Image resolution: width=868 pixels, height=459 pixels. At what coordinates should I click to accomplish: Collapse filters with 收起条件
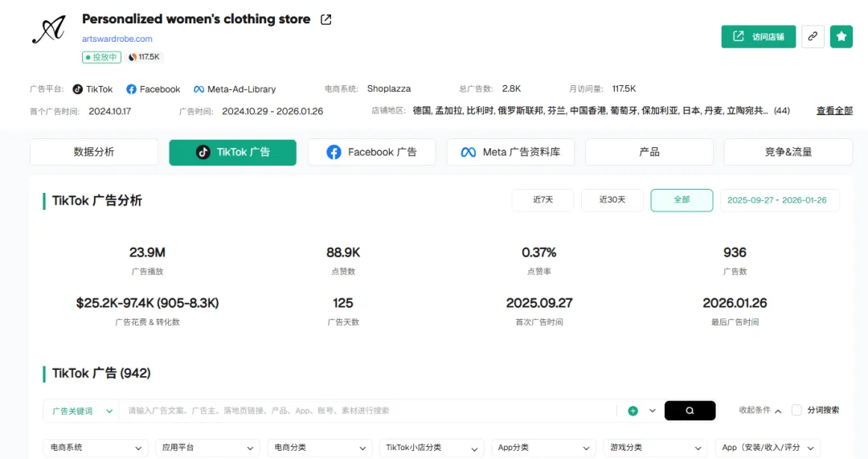[760, 410]
